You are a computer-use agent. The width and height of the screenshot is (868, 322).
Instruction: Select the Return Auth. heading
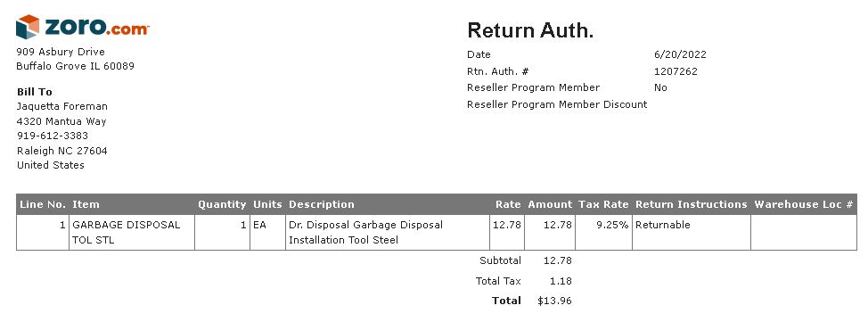pyautogui.click(x=530, y=30)
